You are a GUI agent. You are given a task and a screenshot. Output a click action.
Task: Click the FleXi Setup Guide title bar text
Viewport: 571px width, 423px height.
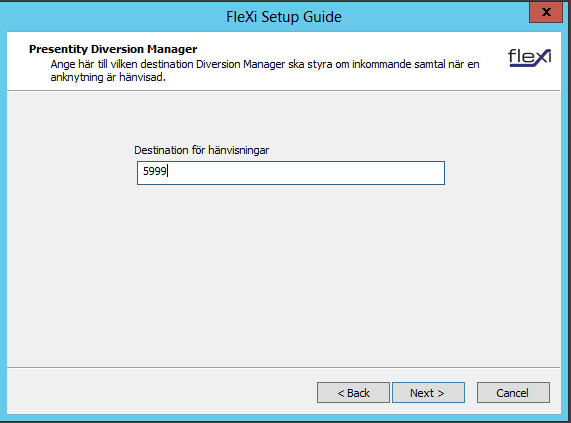click(x=284, y=17)
